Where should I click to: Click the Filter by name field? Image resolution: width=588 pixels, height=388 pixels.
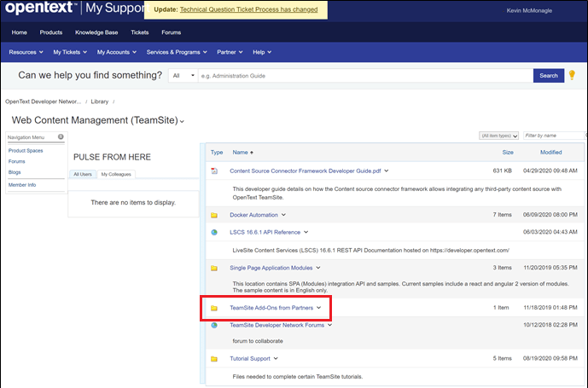click(554, 136)
